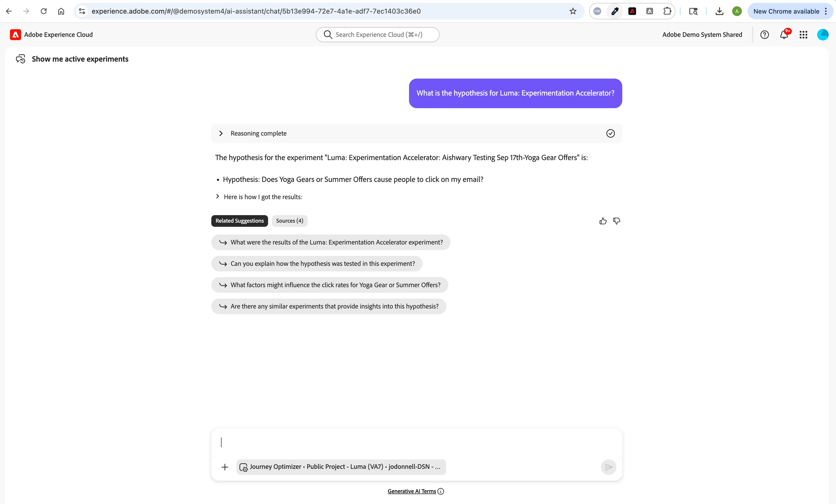Click the site information icon in address bar
The image size is (836, 504).
coord(82,11)
